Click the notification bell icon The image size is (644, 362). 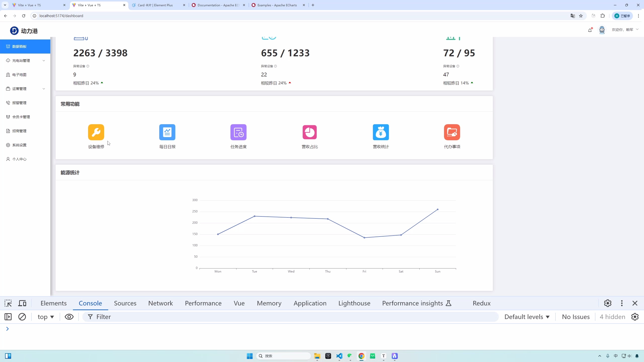click(590, 30)
